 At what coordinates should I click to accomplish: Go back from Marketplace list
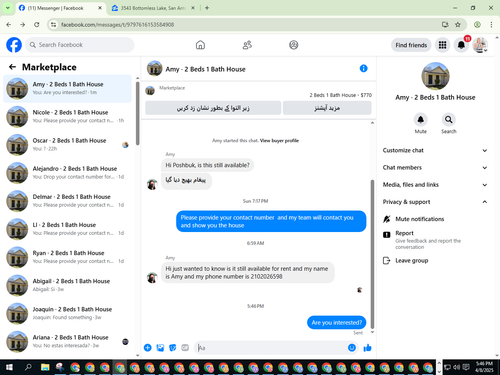12,67
